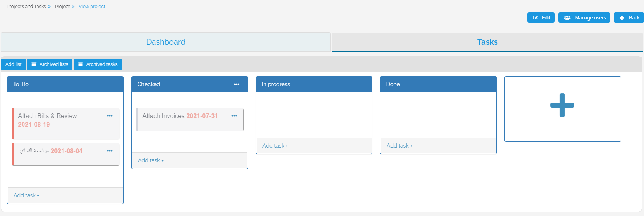Open the Checked list options menu

coord(236,84)
